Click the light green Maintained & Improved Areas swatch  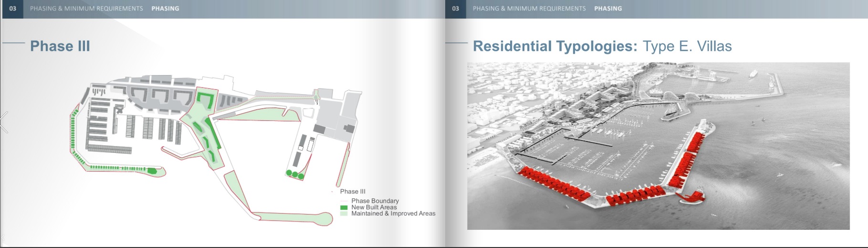point(344,214)
